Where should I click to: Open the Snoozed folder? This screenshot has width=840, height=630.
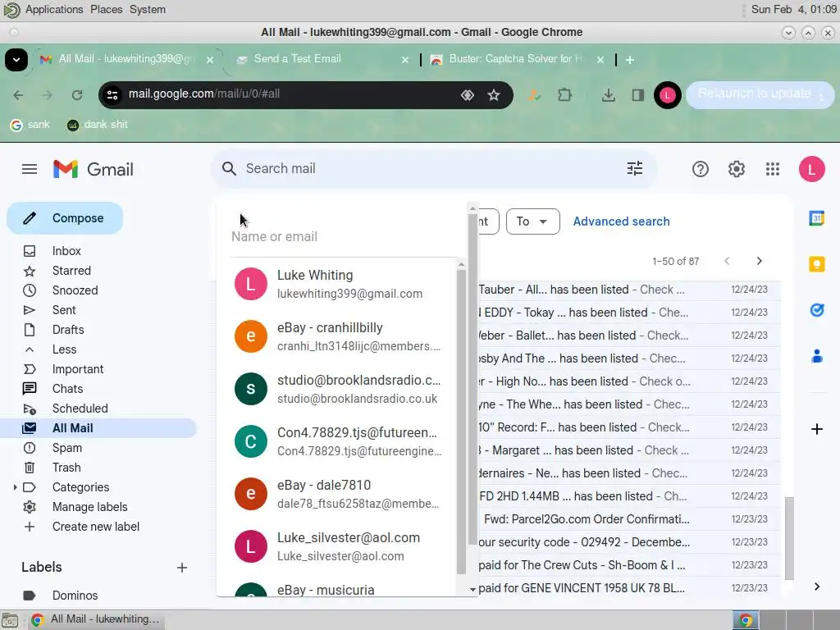75,290
